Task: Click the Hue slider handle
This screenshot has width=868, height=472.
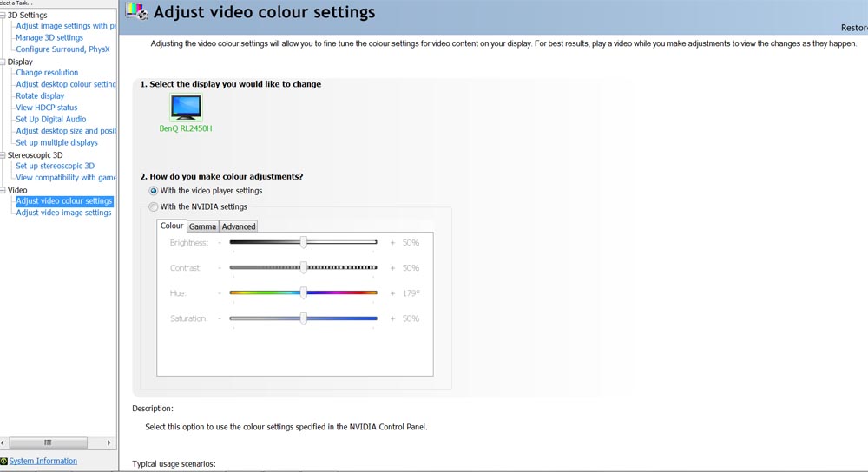Action: pyautogui.click(x=303, y=293)
